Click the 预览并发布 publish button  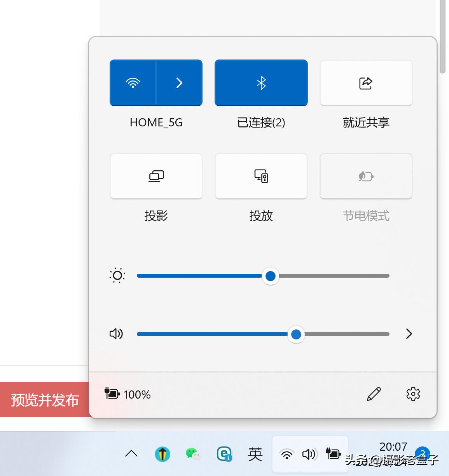coord(45,399)
